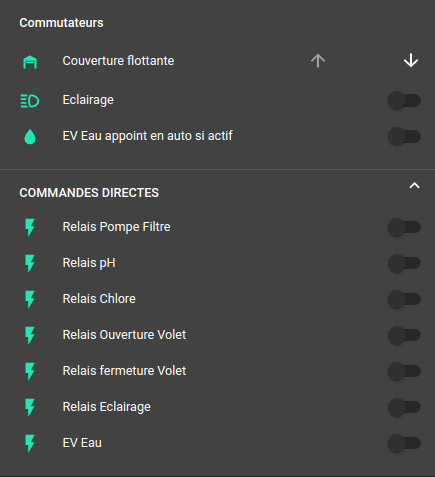Raise the Couverture flottante with up arrow
Viewport: 435px width, 477px height.
coord(318,61)
